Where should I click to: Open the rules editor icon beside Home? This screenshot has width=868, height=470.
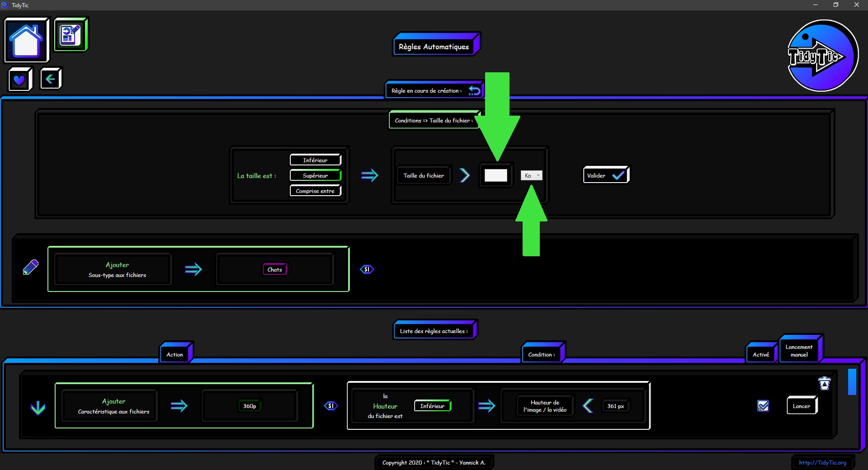coord(71,35)
